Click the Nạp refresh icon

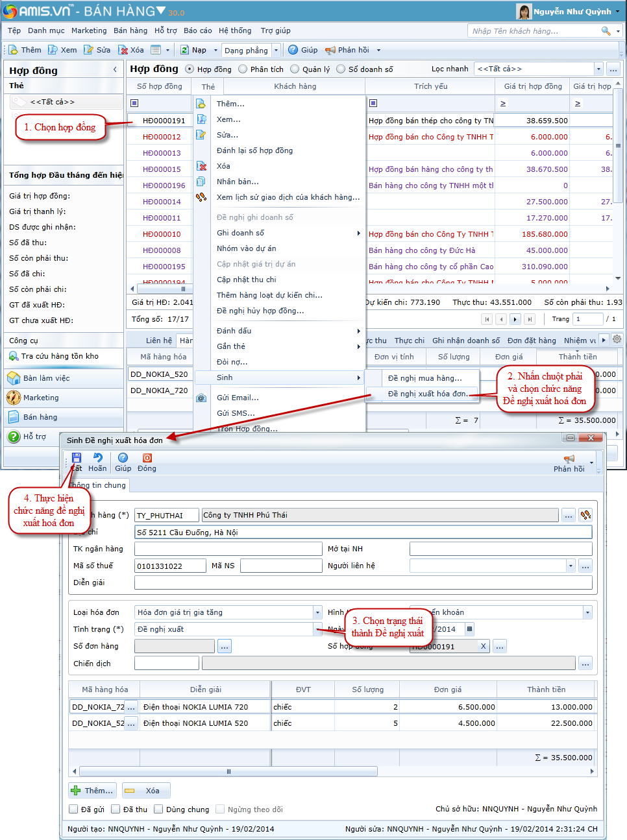click(185, 50)
